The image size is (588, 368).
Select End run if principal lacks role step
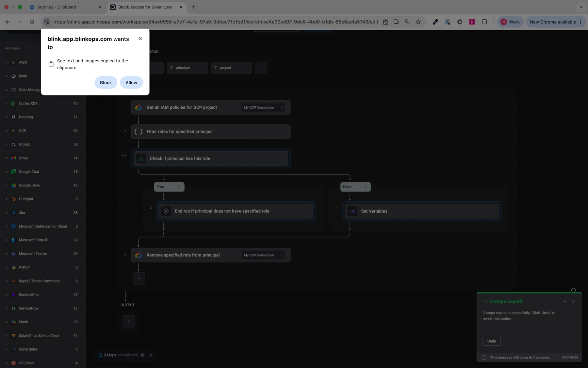235,211
